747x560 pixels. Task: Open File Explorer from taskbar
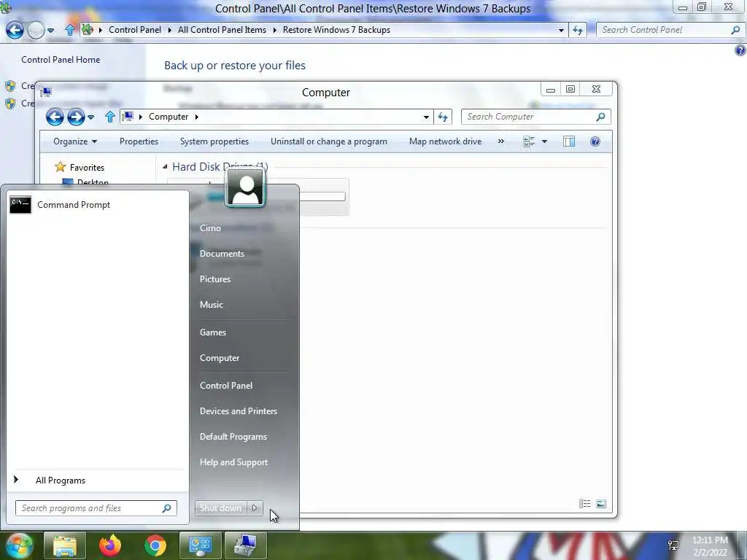(65, 545)
